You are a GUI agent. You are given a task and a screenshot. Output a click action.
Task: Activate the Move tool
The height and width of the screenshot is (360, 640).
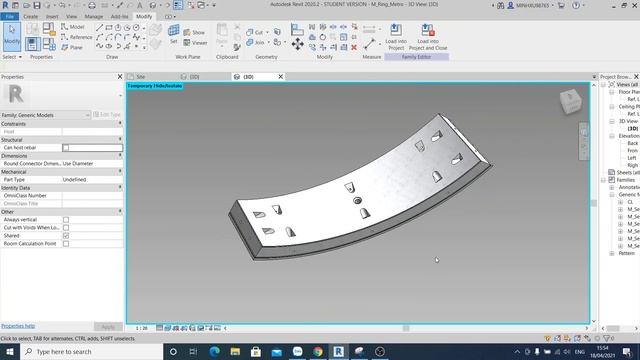(x=297, y=44)
